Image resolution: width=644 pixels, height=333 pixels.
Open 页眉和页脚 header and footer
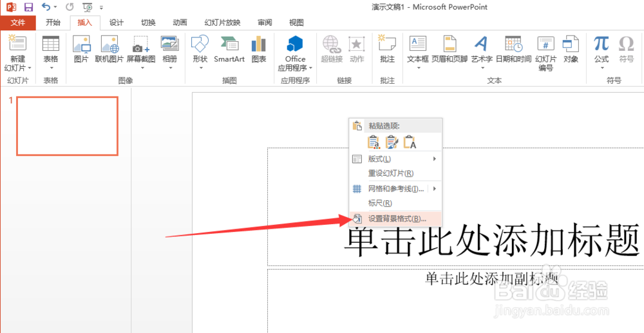pos(450,48)
